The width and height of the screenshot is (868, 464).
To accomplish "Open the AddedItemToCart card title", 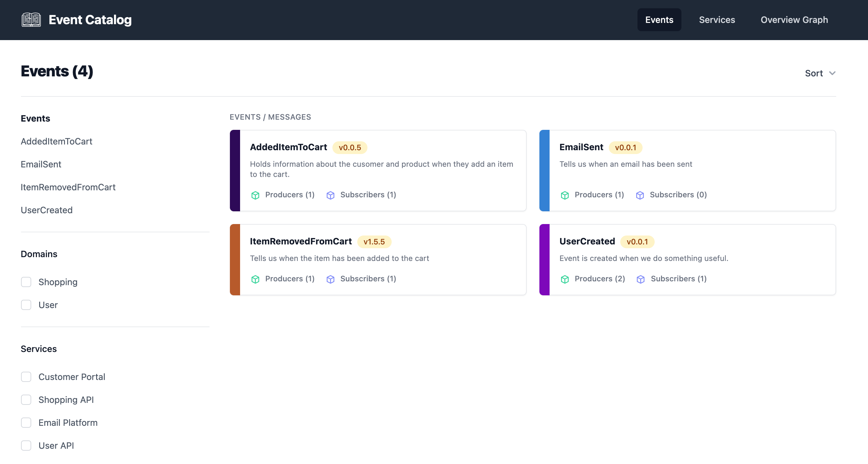I will tap(288, 147).
